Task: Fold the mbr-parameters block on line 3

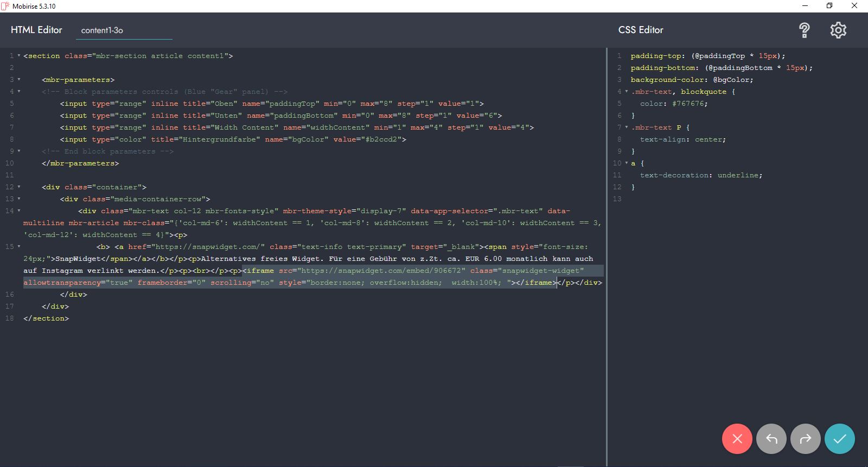Action: pyautogui.click(x=19, y=80)
